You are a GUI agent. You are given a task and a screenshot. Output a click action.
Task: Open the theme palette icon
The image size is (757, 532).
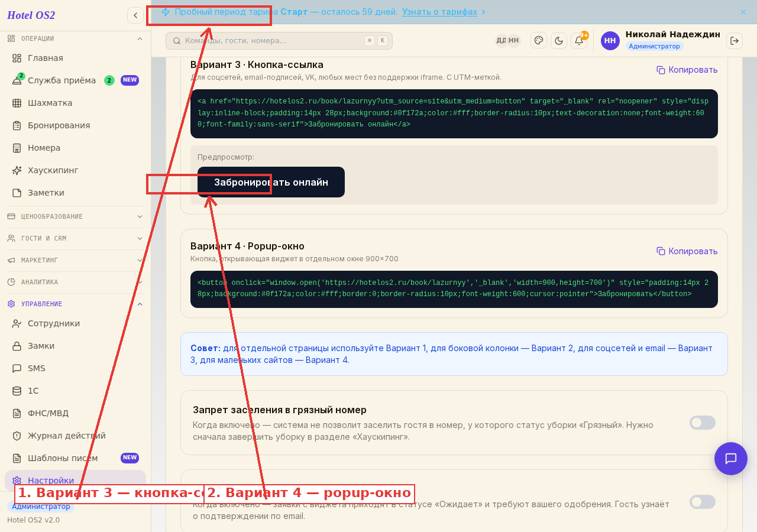click(x=539, y=40)
